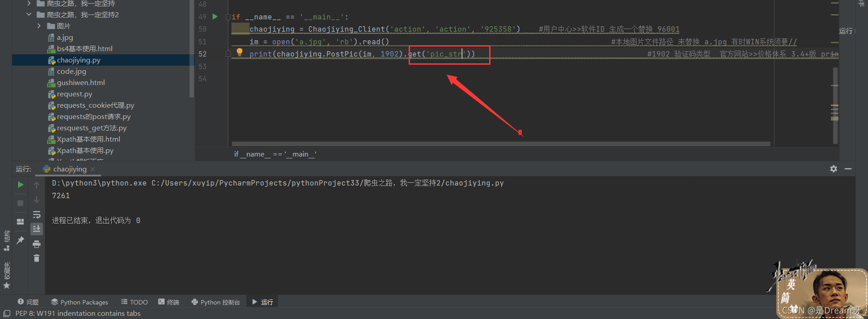
Task: Open the Python Packages tab
Action: point(80,302)
